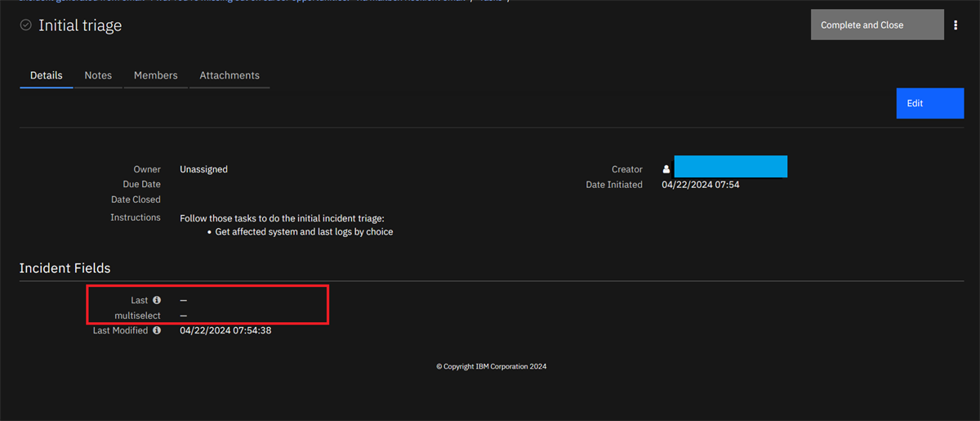
Task: Click the multiselect field label
Action: coord(137,316)
